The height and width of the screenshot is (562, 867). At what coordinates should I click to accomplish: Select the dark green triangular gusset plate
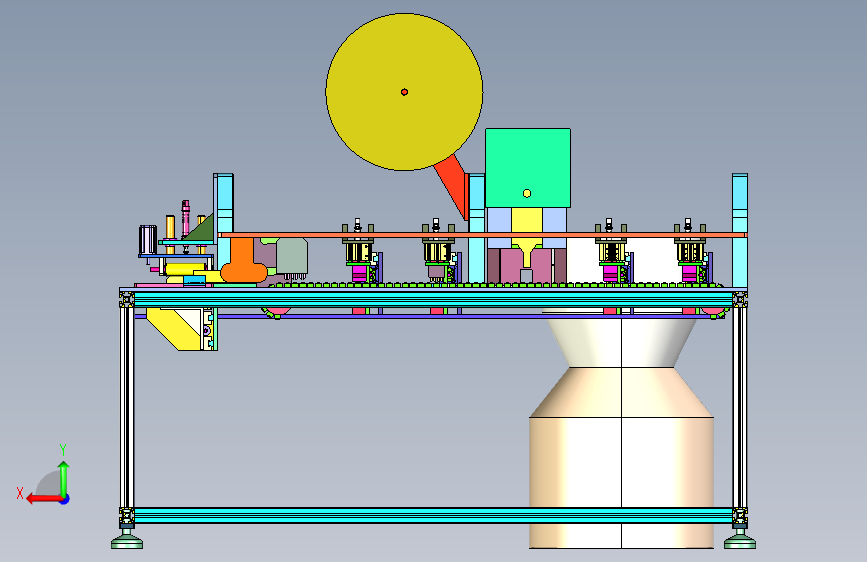pyautogui.click(x=200, y=229)
